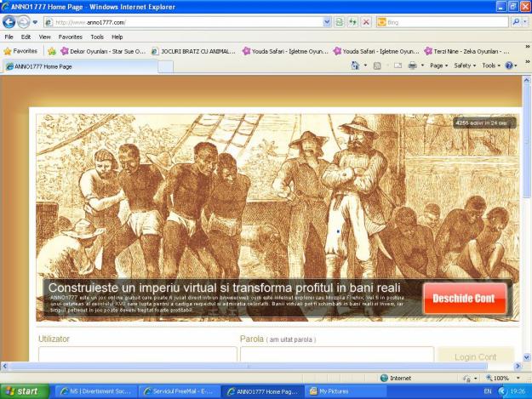Toggle the Compatibility View icon
This screenshot has width=532, height=399.
(339, 22)
